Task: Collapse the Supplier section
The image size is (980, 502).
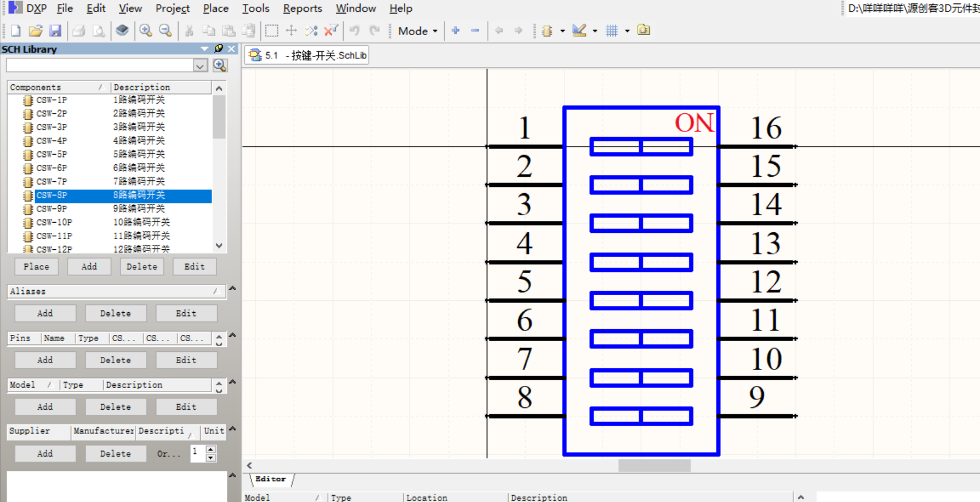Action: [x=233, y=429]
